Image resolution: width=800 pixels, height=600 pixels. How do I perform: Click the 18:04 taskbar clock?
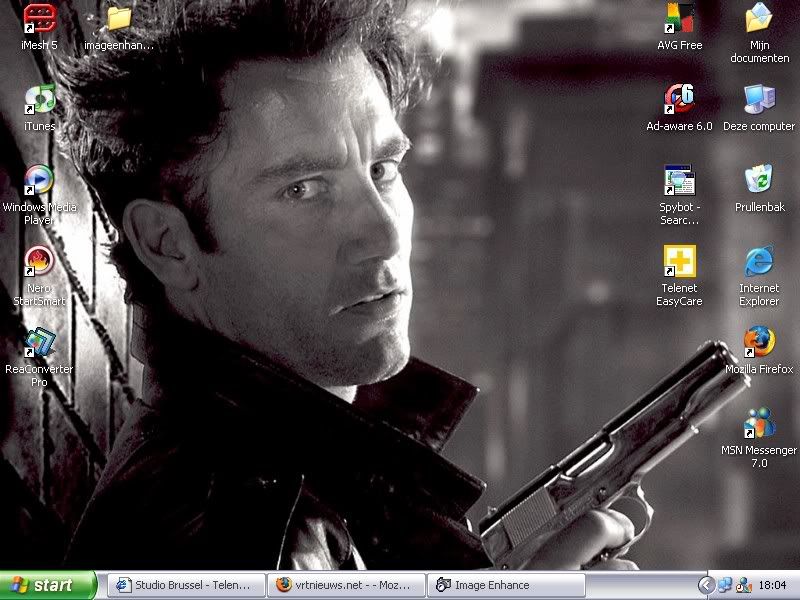[772, 585]
